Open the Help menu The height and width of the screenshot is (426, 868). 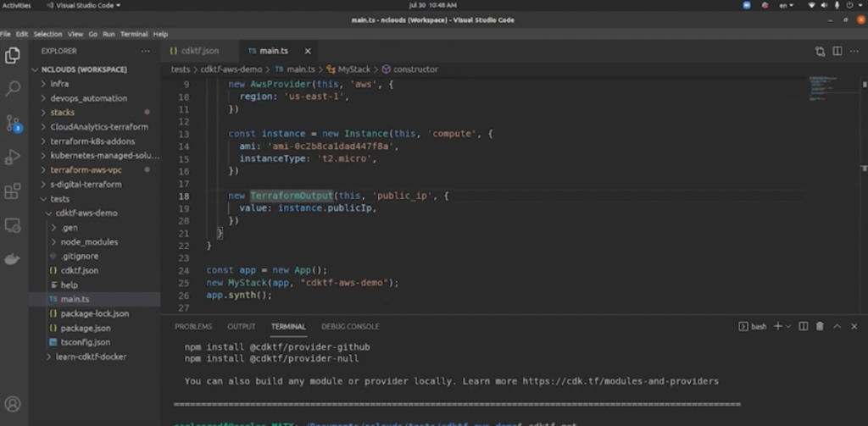(x=160, y=34)
